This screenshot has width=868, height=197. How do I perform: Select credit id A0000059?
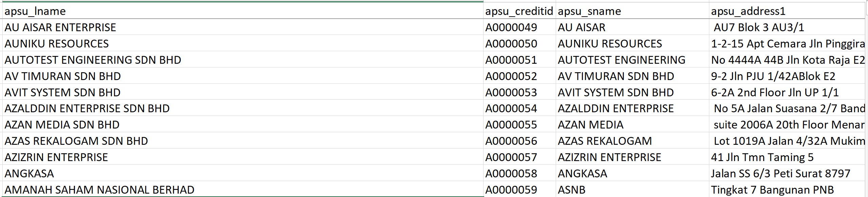click(519, 189)
